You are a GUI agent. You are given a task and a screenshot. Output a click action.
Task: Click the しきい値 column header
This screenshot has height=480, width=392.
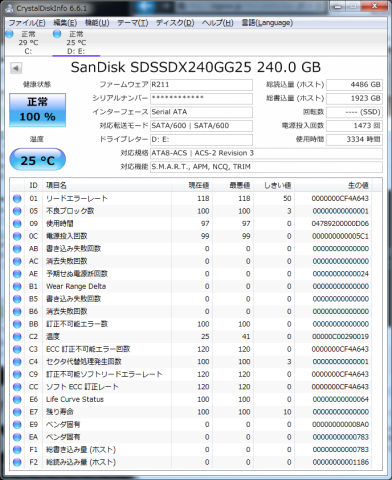(x=274, y=185)
